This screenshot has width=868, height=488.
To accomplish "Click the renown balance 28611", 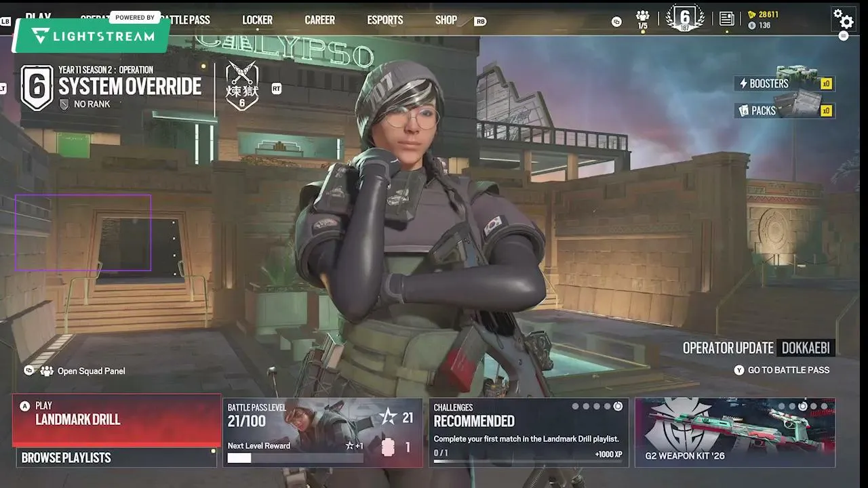I will click(769, 14).
